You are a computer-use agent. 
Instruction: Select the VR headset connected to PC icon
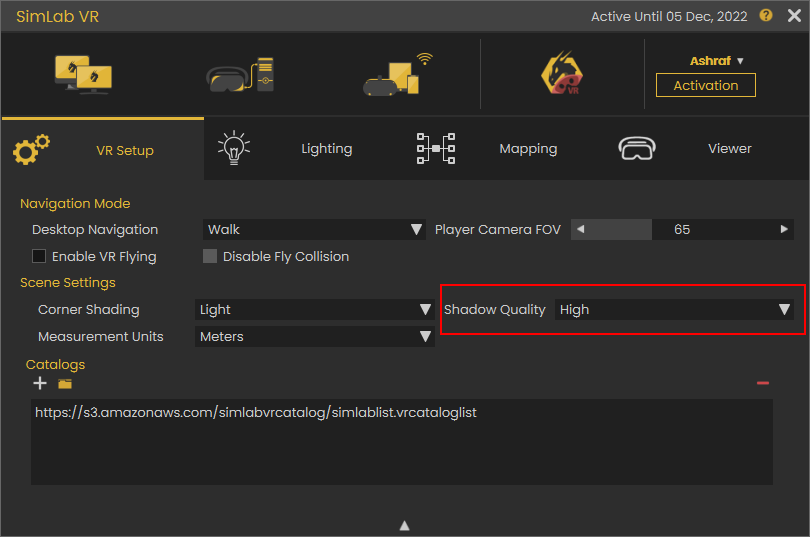coord(240,74)
